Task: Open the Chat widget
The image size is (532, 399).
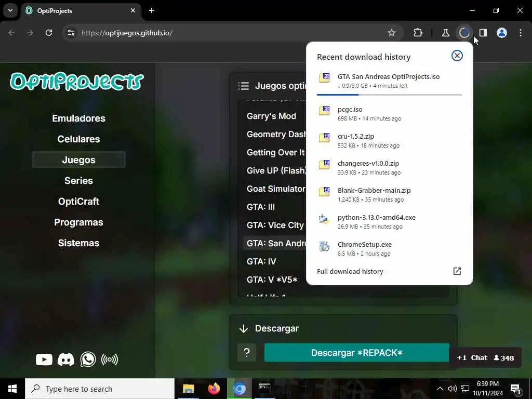Action: pos(485,357)
